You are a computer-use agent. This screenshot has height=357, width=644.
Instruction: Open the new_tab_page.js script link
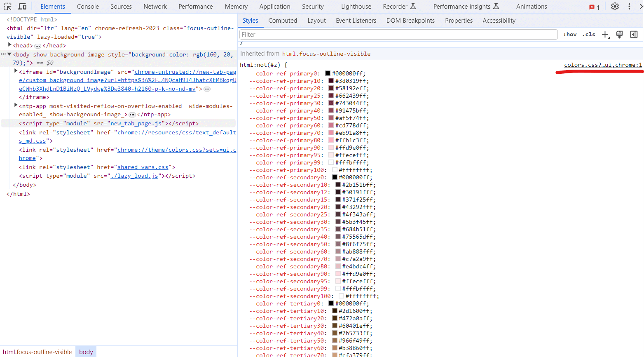tap(136, 123)
